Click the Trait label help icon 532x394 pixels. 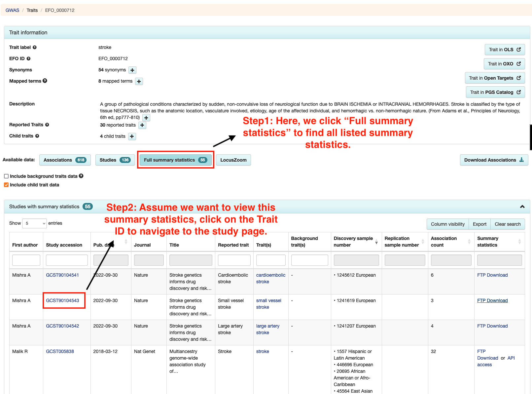click(35, 48)
